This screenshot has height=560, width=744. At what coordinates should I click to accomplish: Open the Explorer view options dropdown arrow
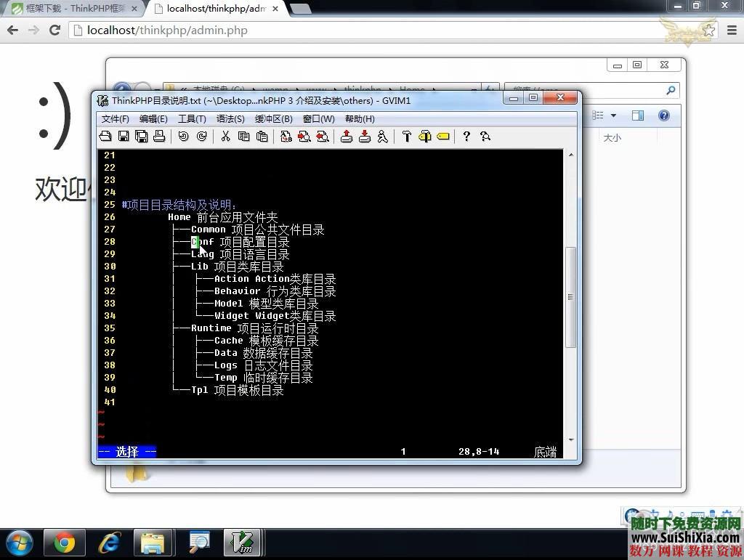613,115
